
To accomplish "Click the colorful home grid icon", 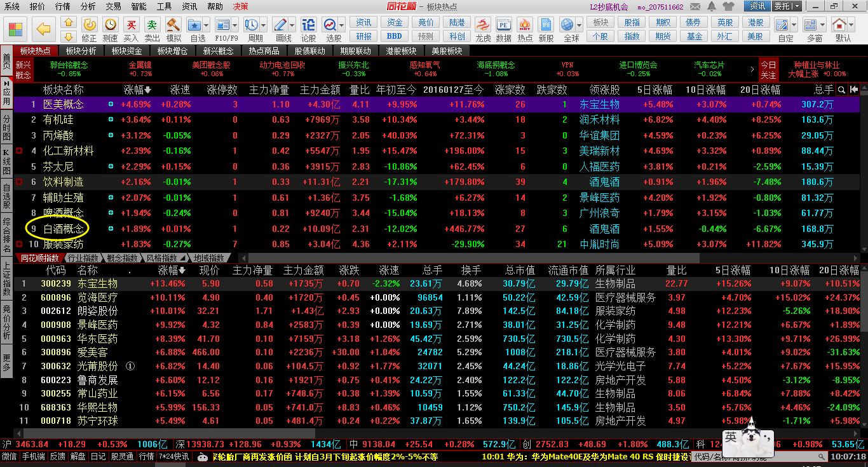I will pos(16,29).
